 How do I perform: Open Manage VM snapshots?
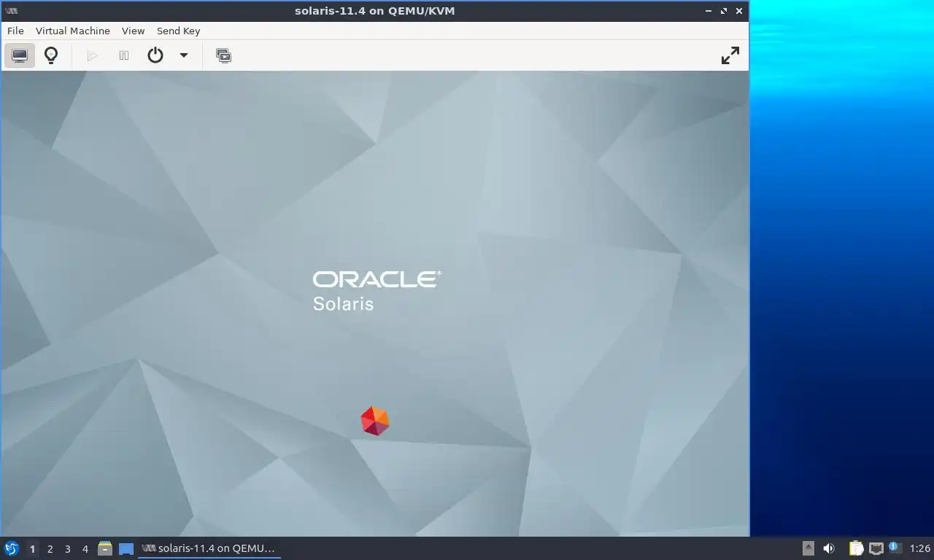pos(223,55)
